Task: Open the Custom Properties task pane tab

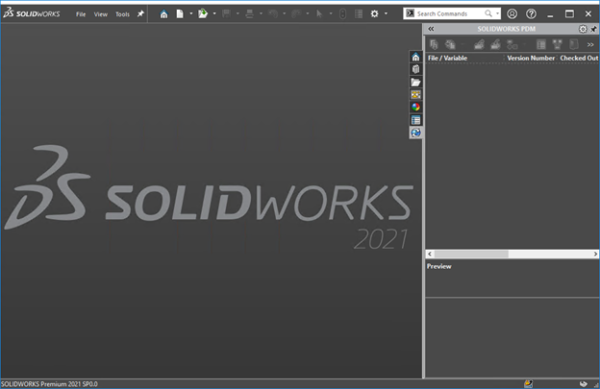Action: pos(416,120)
